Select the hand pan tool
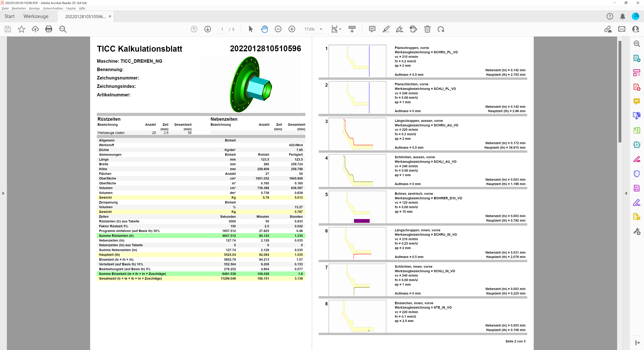Viewport: 644px width, 350px height. click(264, 29)
